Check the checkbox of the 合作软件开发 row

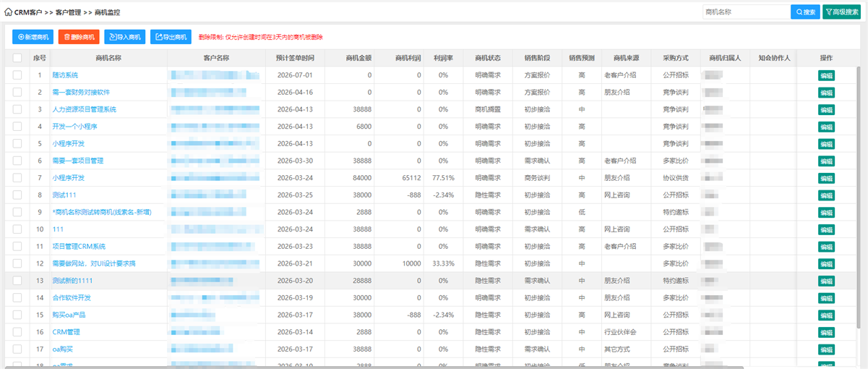17,297
